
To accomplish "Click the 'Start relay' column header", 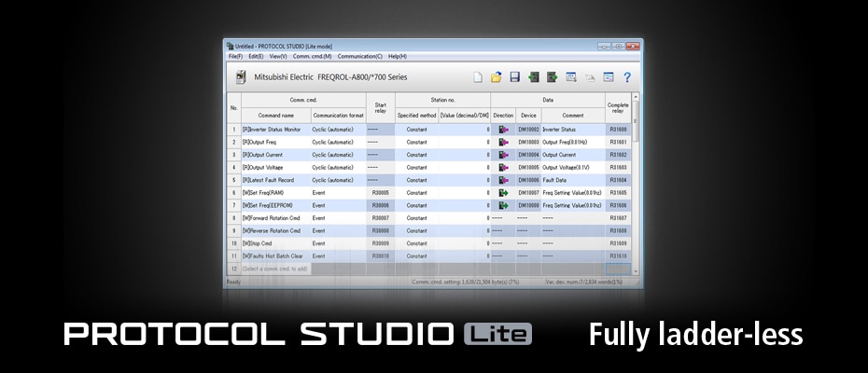I will [x=380, y=108].
